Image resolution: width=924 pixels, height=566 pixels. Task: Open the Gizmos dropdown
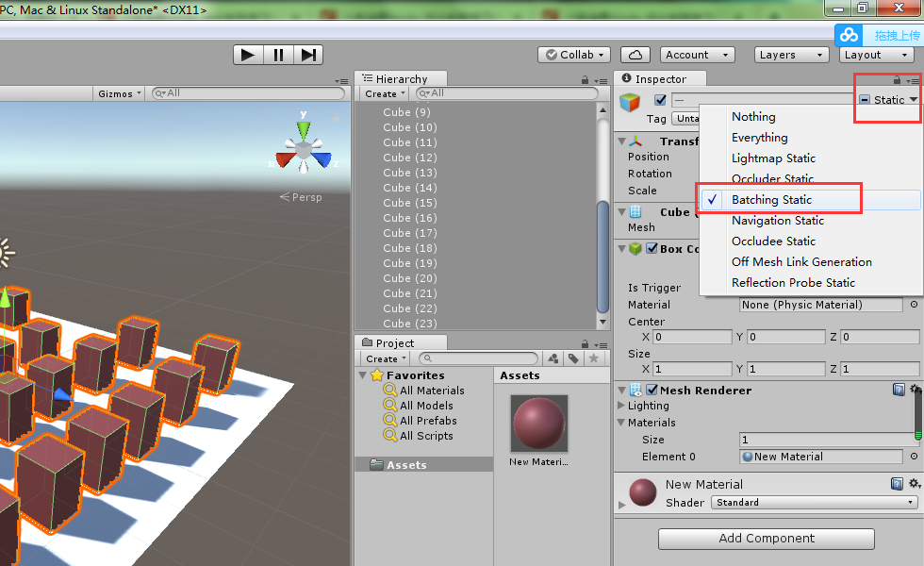(120, 93)
